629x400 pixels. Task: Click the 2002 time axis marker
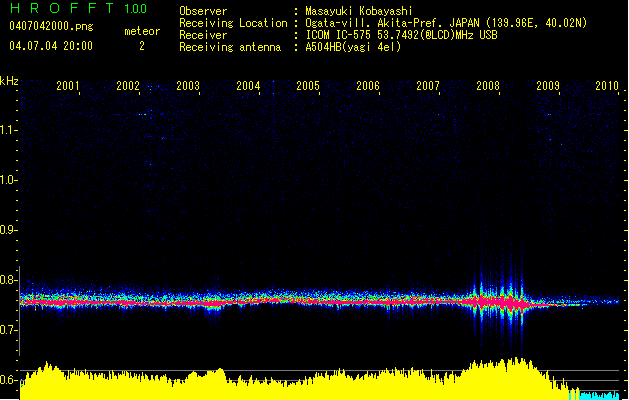tap(128, 85)
